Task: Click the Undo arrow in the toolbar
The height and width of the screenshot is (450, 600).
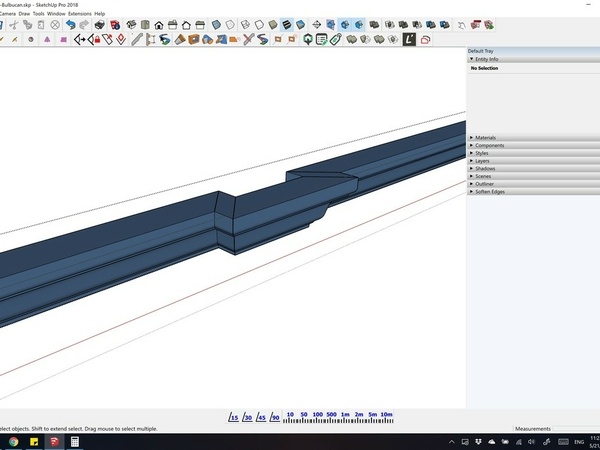Action: [70, 23]
